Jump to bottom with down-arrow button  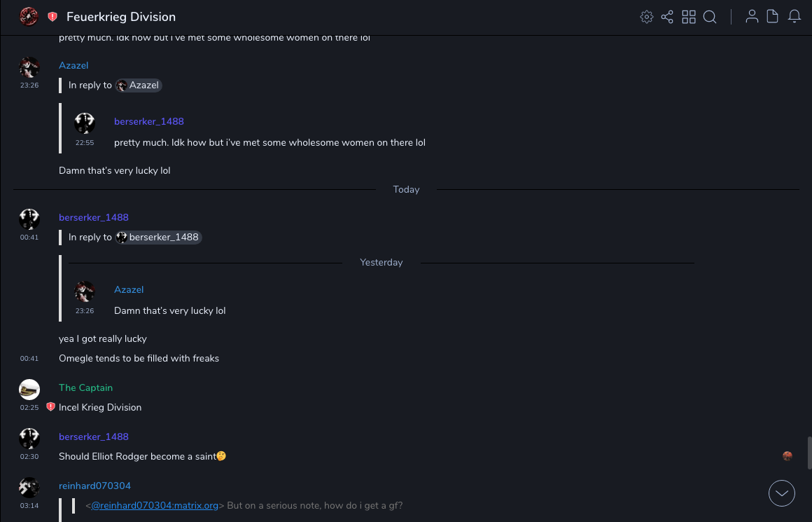click(782, 493)
